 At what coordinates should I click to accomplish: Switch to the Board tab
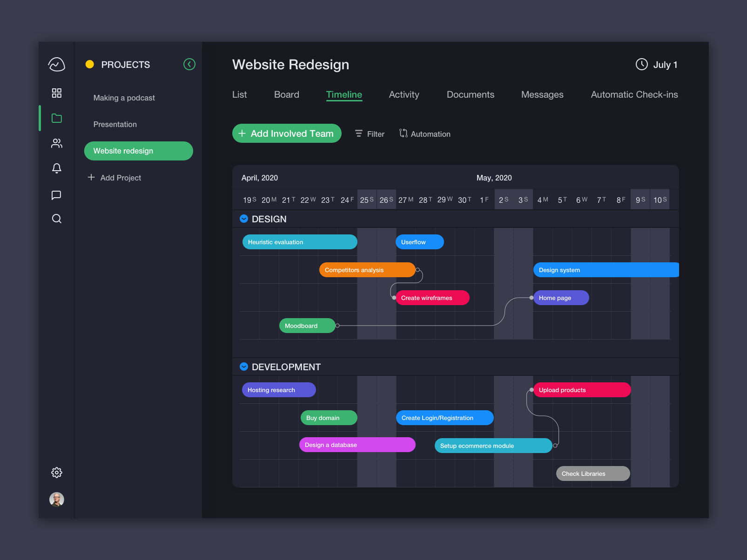tap(287, 94)
